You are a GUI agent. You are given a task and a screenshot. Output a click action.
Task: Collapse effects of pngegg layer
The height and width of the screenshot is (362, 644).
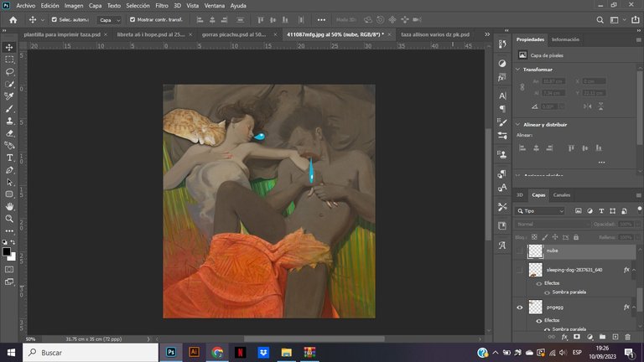pyautogui.click(x=634, y=307)
